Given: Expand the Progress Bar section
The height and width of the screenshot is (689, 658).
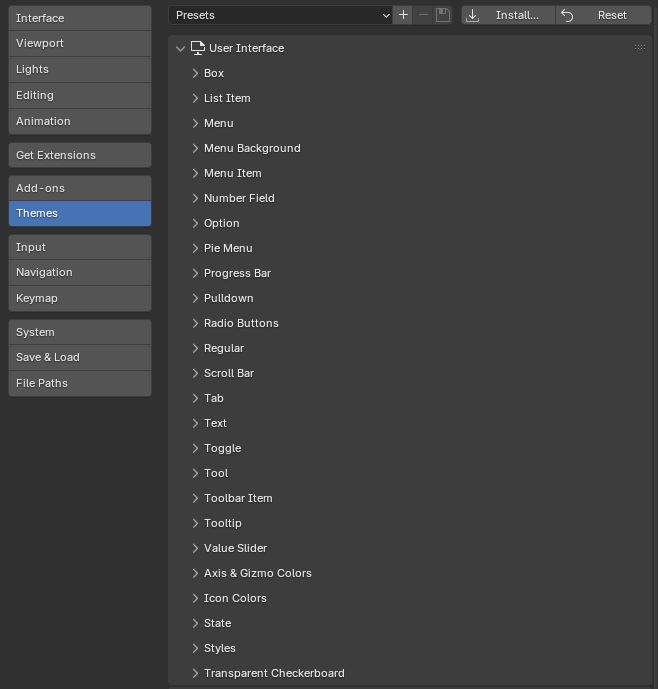Looking at the screenshot, I should (x=195, y=274).
